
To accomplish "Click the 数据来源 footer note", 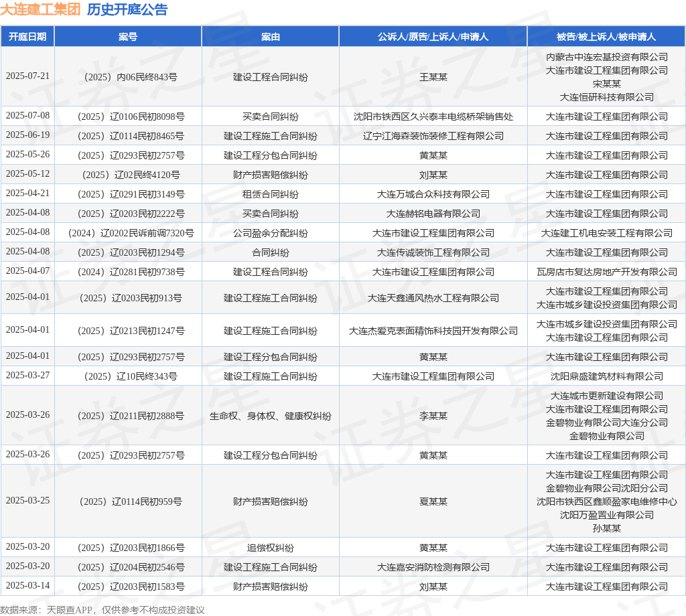I will 102,610.
